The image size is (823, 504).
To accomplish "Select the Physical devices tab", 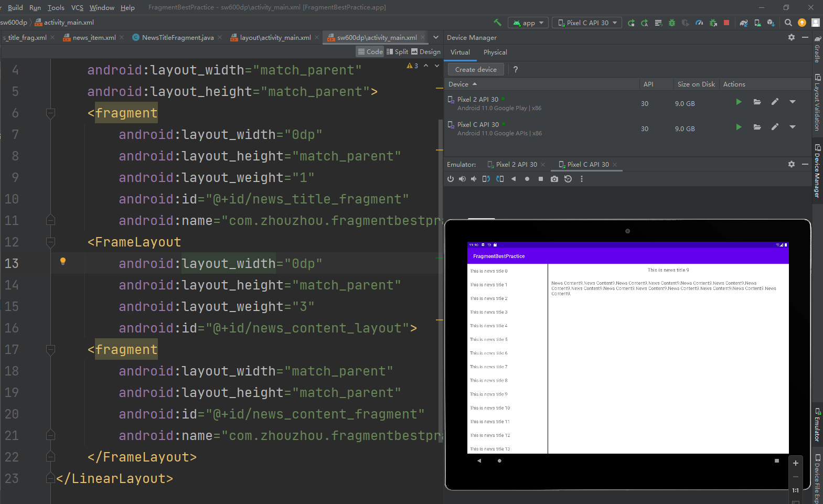I will click(x=495, y=52).
